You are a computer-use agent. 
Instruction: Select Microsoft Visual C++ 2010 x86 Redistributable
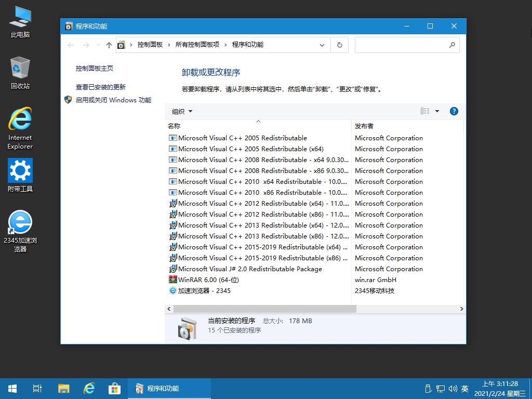coord(258,192)
